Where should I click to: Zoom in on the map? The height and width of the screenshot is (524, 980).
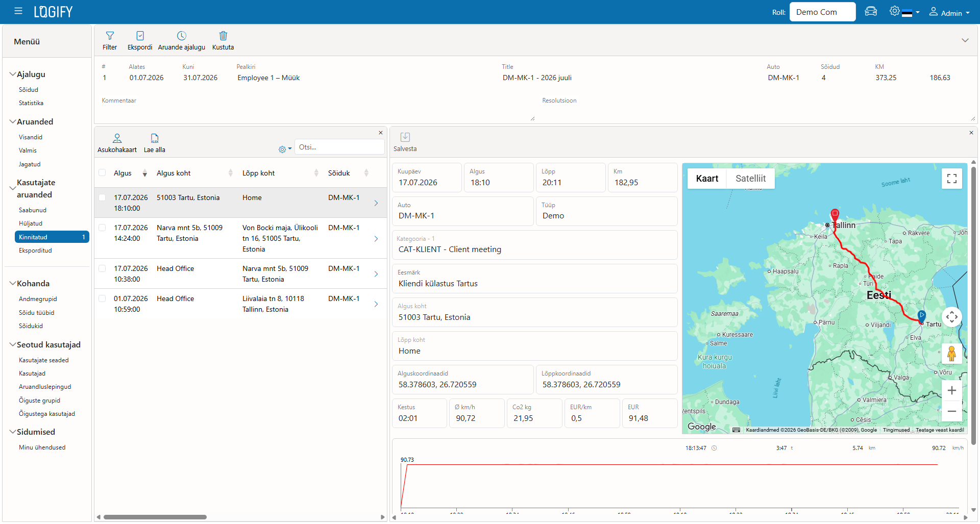(952, 391)
